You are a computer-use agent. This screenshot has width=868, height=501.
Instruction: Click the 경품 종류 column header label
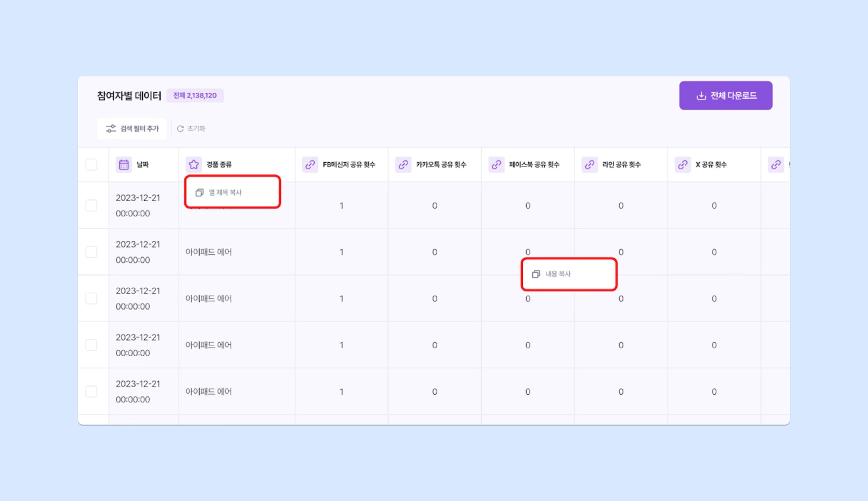[219, 164]
